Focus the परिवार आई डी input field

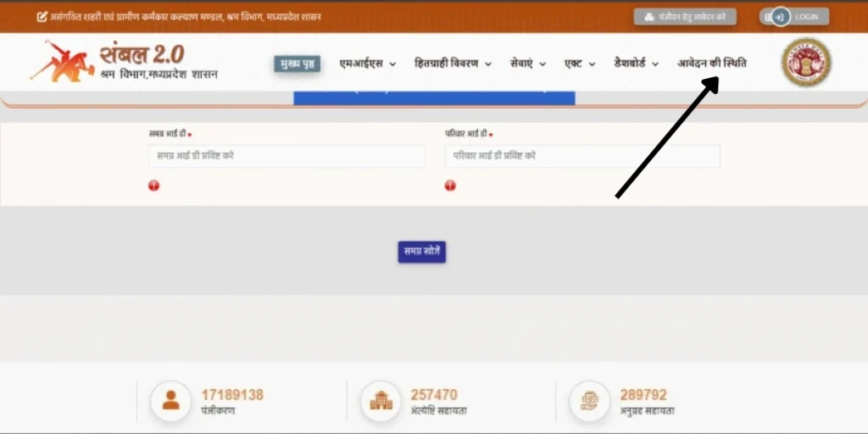(x=582, y=156)
